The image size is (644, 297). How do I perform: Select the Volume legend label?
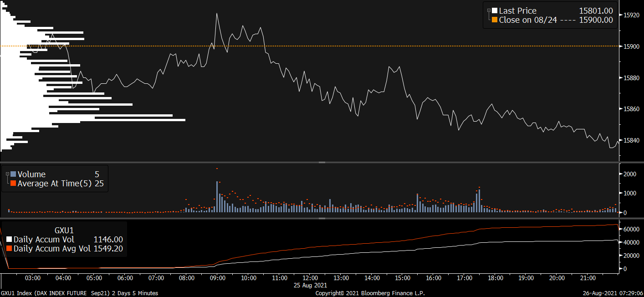(x=31, y=174)
